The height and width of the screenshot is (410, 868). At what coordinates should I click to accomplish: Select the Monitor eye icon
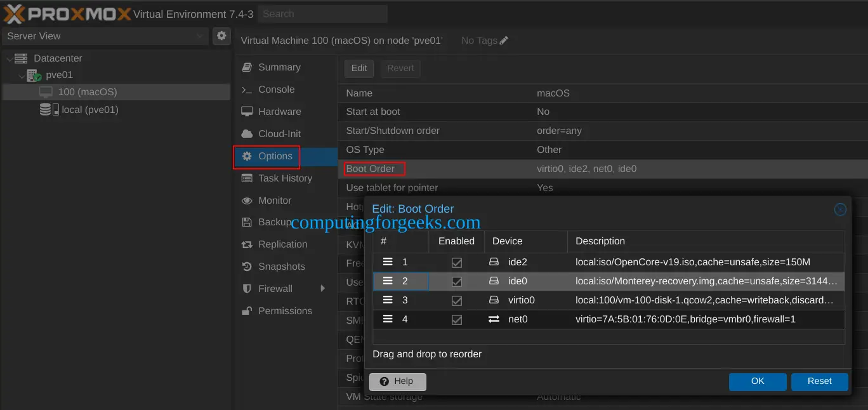point(247,200)
